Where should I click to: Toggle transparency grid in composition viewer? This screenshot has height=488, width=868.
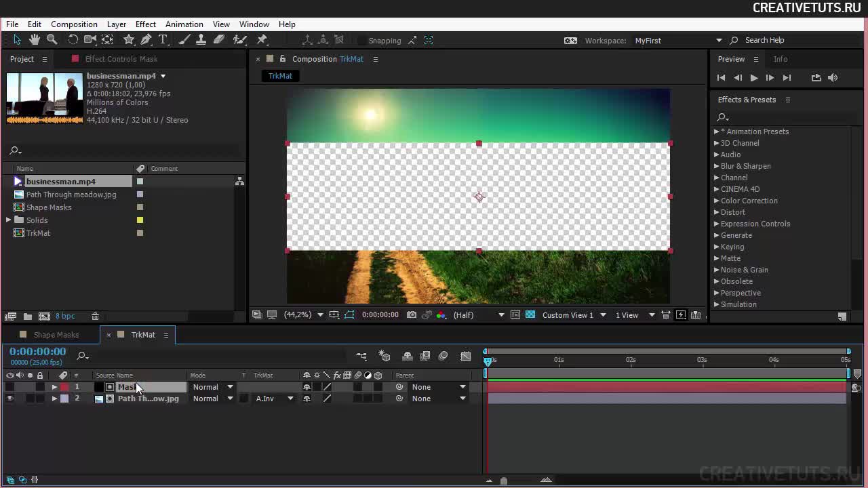(x=530, y=315)
